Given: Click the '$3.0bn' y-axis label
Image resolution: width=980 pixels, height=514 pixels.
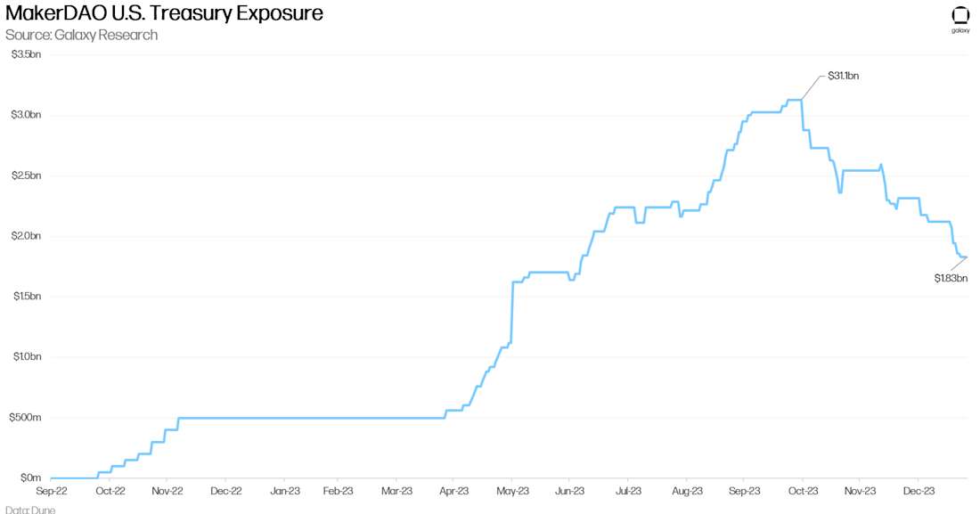Looking at the screenshot, I should click(26, 115).
